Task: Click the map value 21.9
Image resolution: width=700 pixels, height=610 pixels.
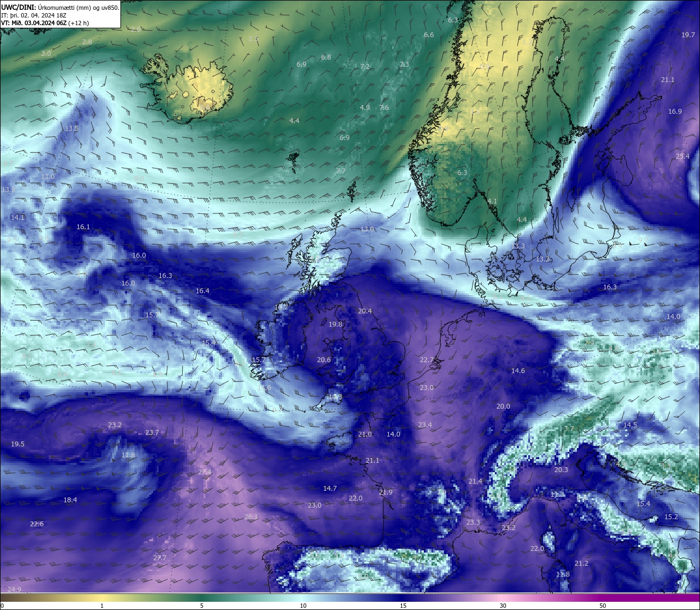Action: pyautogui.click(x=386, y=492)
